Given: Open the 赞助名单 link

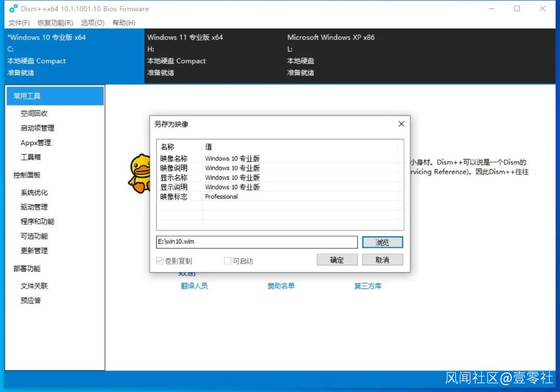Looking at the screenshot, I should pyautogui.click(x=281, y=286).
